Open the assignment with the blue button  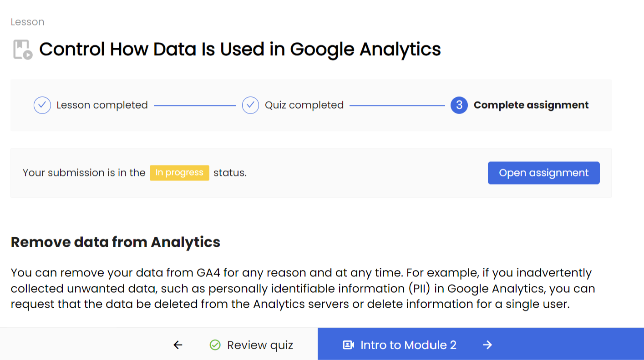pos(543,173)
